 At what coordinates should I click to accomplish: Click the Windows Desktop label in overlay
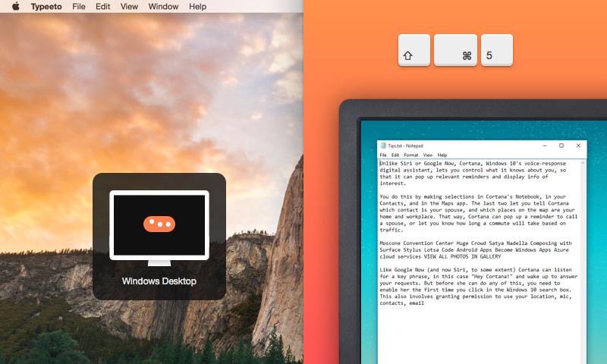pyautogui.click(x=159, y=281)
